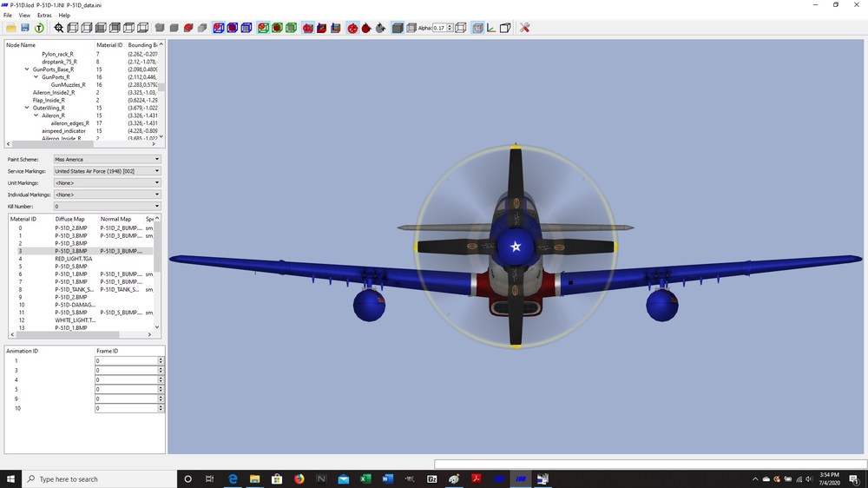Toggle the blue-framed gray cube display icon
868x488 pixels.
(x=247, y=28)
